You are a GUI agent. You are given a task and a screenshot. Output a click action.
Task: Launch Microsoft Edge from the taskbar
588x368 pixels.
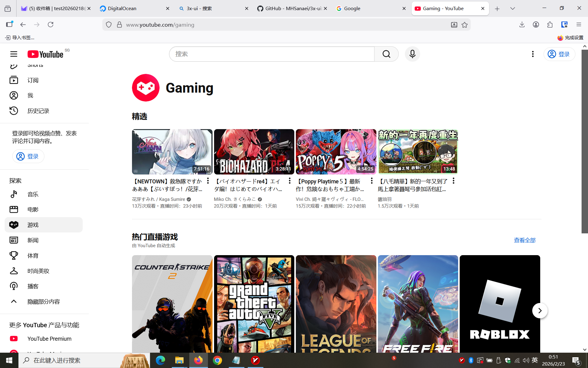pos(160,360)
